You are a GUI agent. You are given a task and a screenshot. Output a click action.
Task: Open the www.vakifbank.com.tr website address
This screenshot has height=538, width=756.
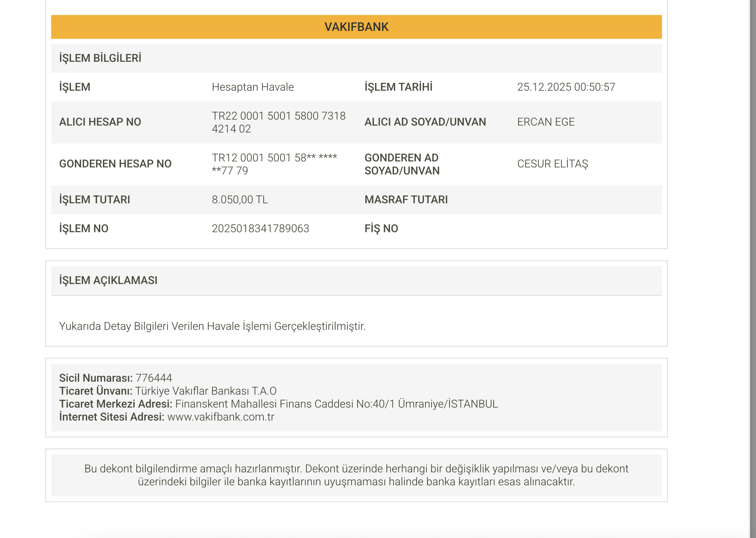pos(221,417)
